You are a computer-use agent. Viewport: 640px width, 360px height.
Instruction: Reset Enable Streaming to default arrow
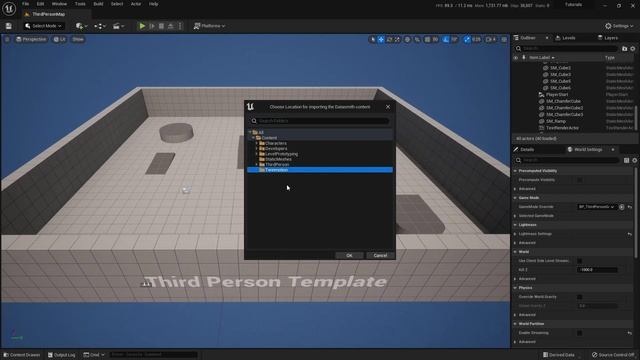pyautogui.click(x=630, y=333)
